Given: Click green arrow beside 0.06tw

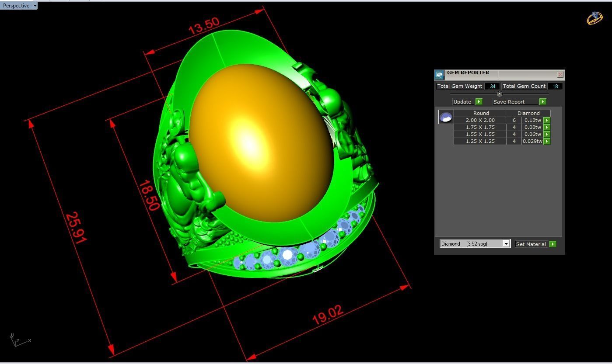Looking at the screenshot, I should pyautogui.click(x=547, y=134).
